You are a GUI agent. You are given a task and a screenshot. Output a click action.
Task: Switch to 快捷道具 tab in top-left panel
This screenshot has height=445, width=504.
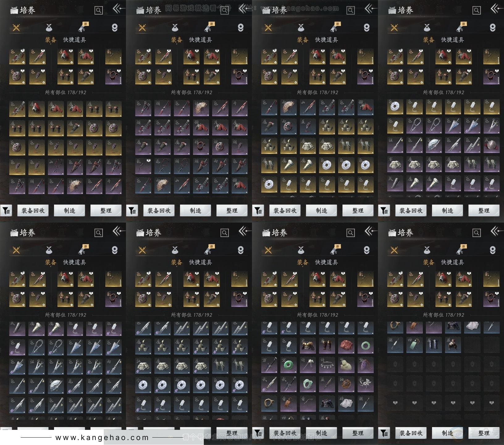pyautogui.click(x=74, y=40)
